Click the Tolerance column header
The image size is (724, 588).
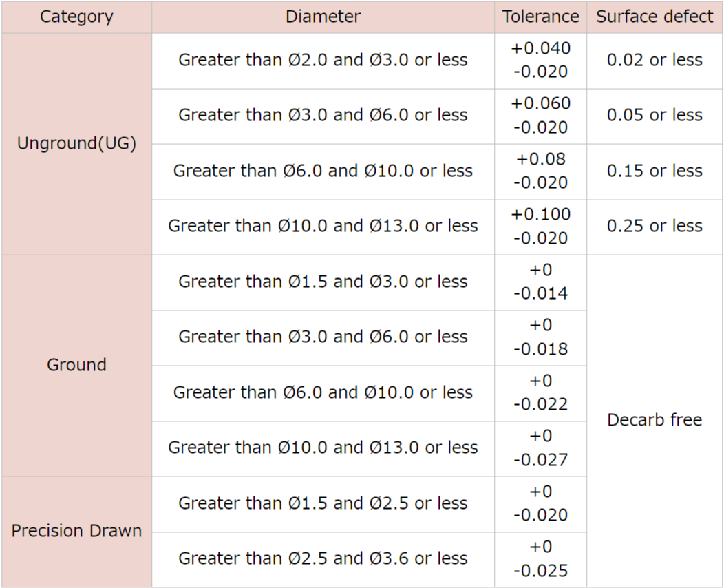coord(540,17)
